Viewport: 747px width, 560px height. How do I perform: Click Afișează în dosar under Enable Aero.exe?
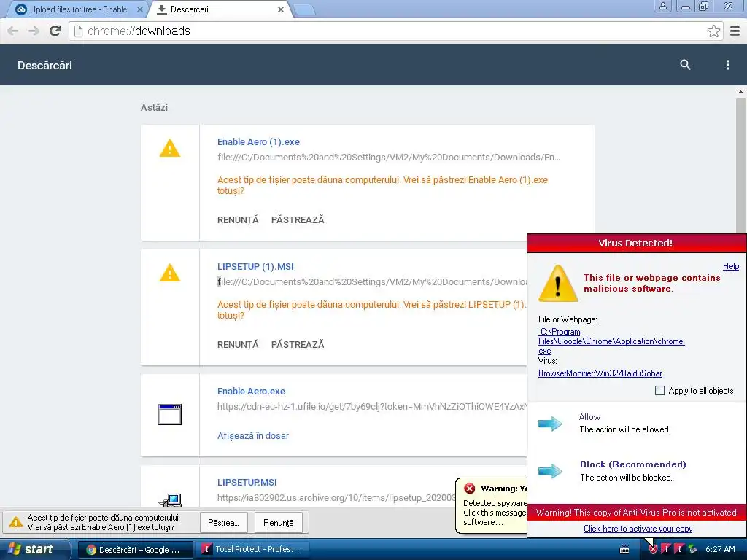pyautogui.click(x=253, y=436)
